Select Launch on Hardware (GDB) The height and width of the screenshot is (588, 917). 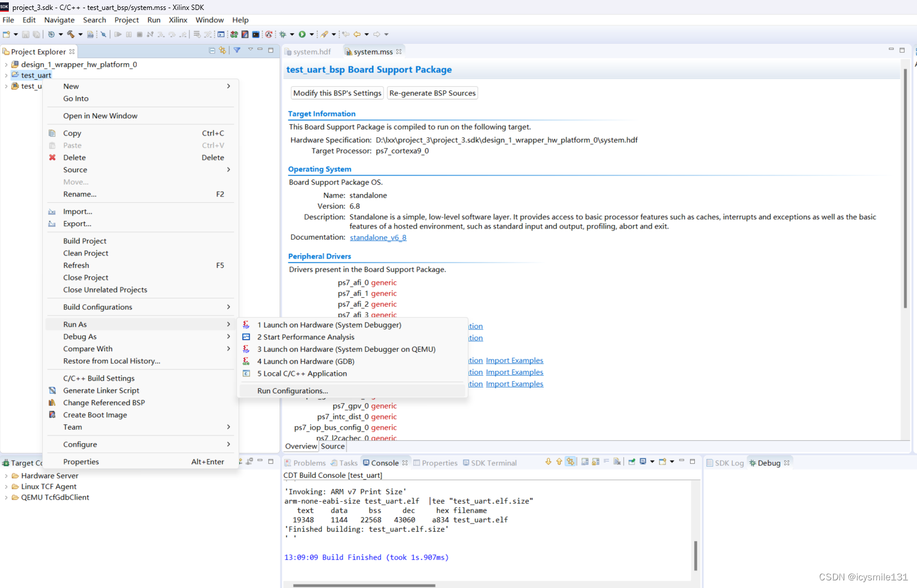[x=352, y=361]
